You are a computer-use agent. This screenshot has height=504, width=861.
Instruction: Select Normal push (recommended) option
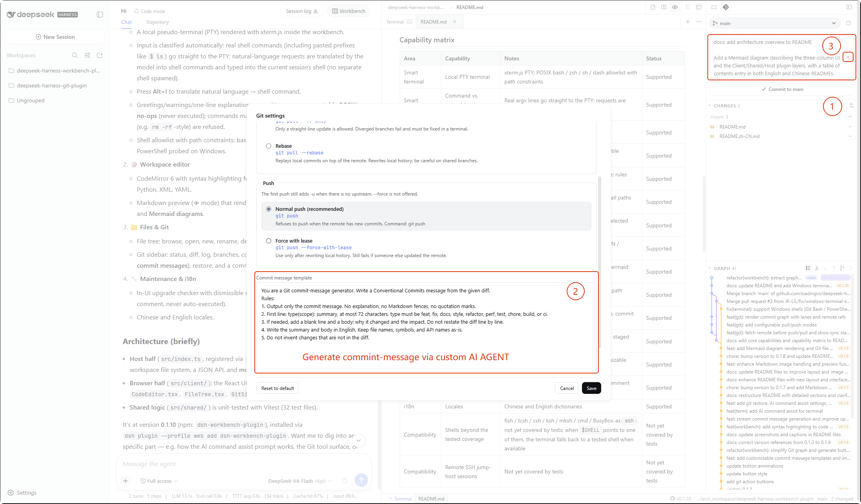click(268, 209)
